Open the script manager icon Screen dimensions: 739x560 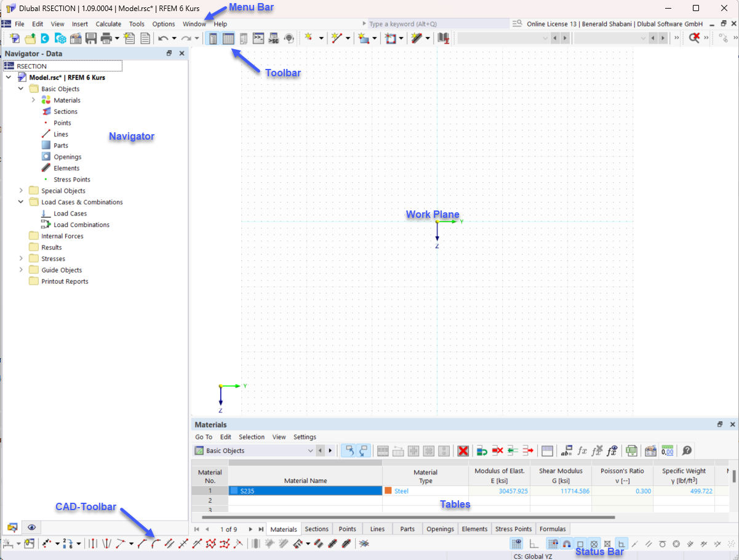(274, 38)
